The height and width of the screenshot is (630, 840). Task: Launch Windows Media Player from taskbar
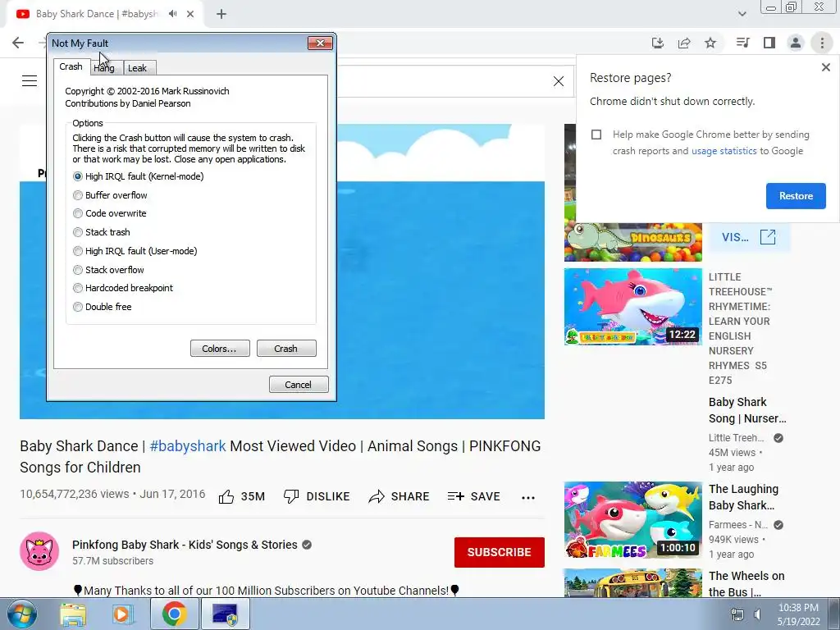pyautogui.click(x=123, y=614)
